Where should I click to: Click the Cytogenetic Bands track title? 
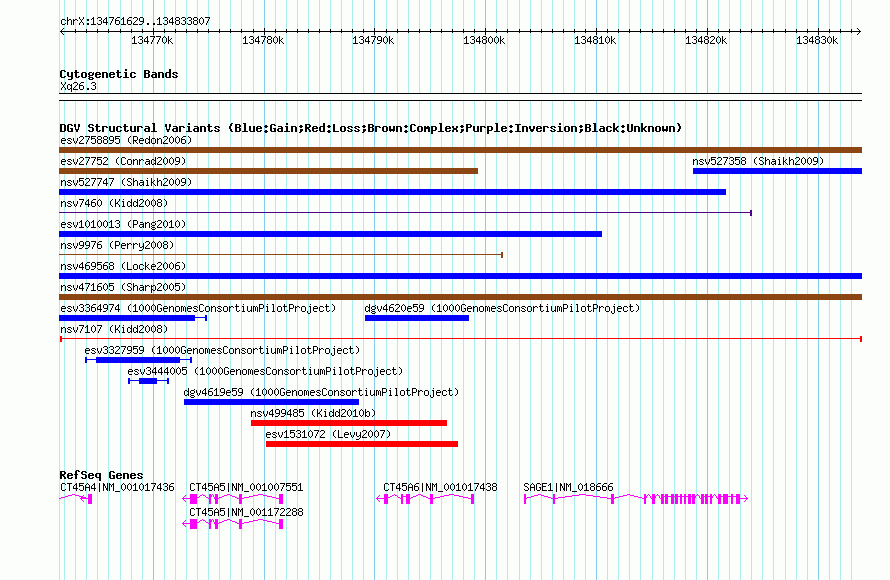point(119,74)
